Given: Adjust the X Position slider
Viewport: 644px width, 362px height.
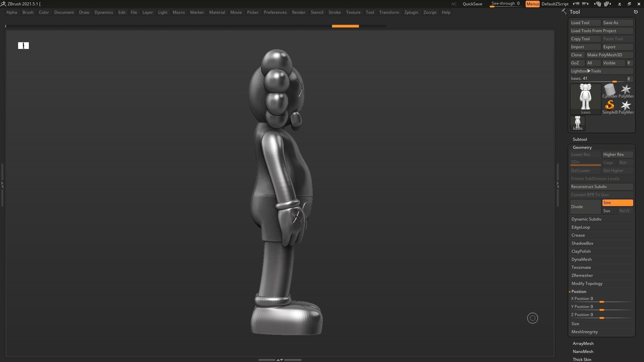Looking at the screenshot, I should coord(601,299).
